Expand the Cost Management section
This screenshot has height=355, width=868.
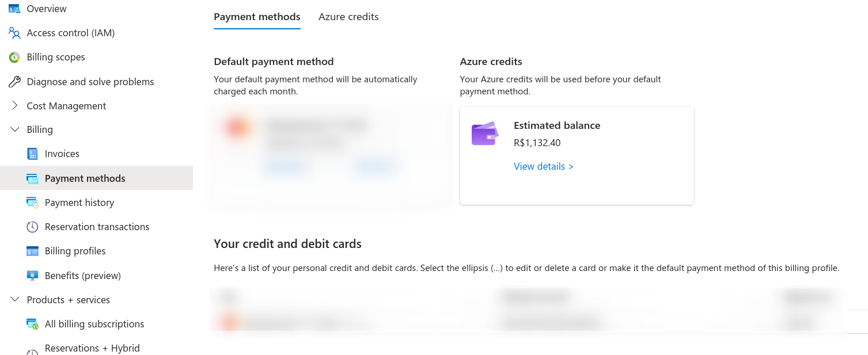[15, 106]
